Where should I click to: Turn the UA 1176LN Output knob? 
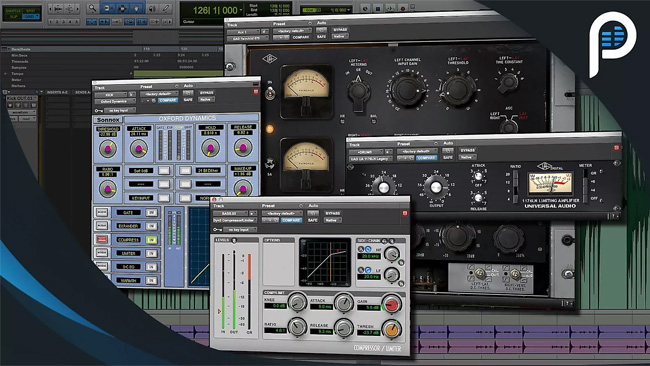[x=436, y=187]
